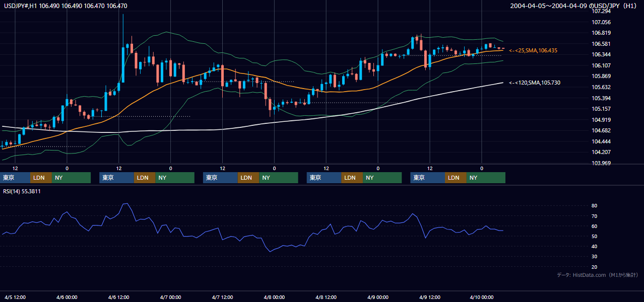Click RSI scale level 80

click(595, 206)
